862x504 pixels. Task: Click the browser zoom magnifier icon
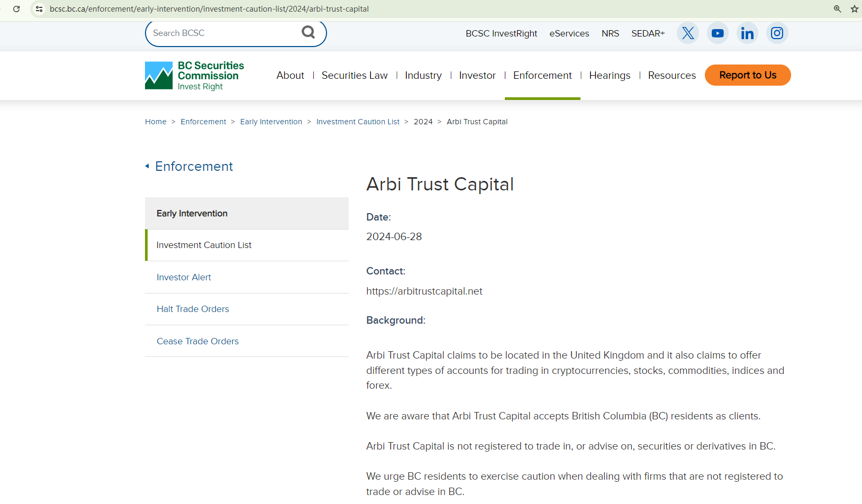click(837, 9)
